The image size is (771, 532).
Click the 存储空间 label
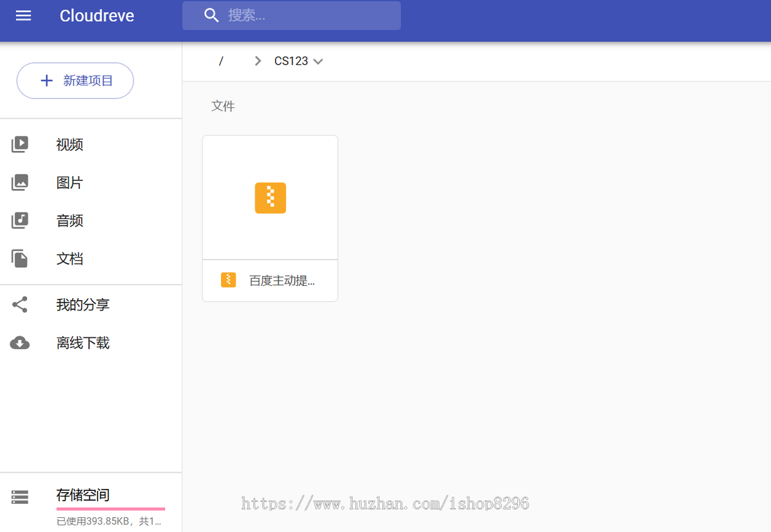click(82, 495)
